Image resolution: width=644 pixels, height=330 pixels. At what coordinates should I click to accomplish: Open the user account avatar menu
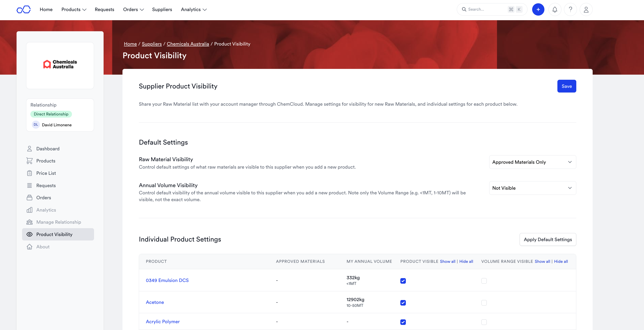[586, 9]
